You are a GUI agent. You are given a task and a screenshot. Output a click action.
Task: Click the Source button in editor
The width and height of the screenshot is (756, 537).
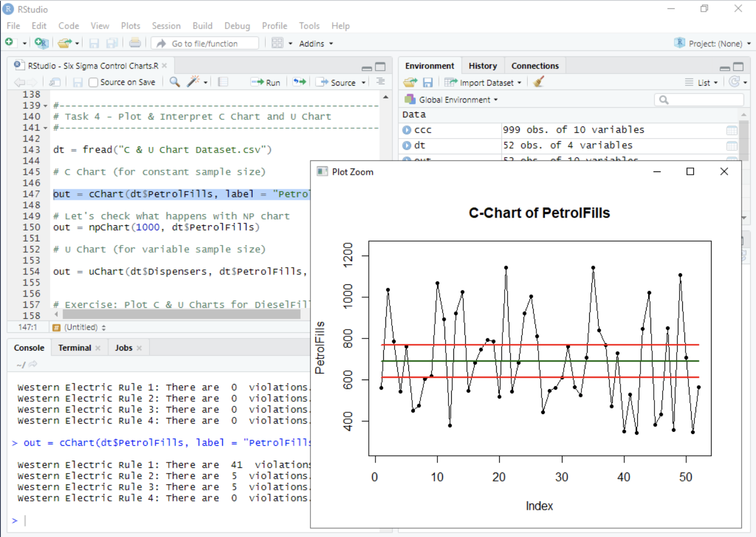point(337,82)
